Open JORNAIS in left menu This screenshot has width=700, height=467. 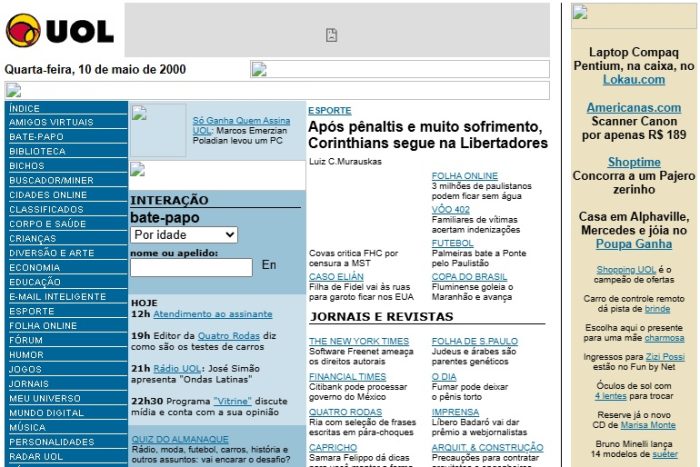(x=29, y=384)
